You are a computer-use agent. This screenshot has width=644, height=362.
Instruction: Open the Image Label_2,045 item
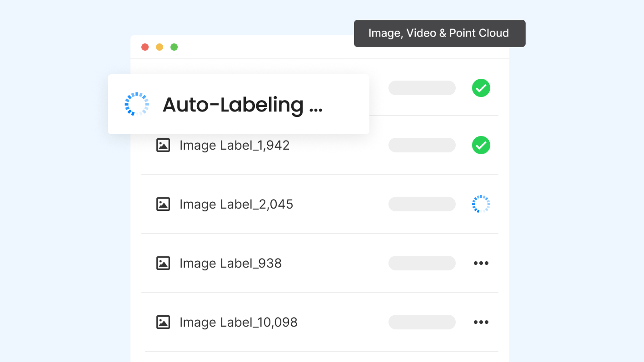pyautogui.click(x=236, y=204)
